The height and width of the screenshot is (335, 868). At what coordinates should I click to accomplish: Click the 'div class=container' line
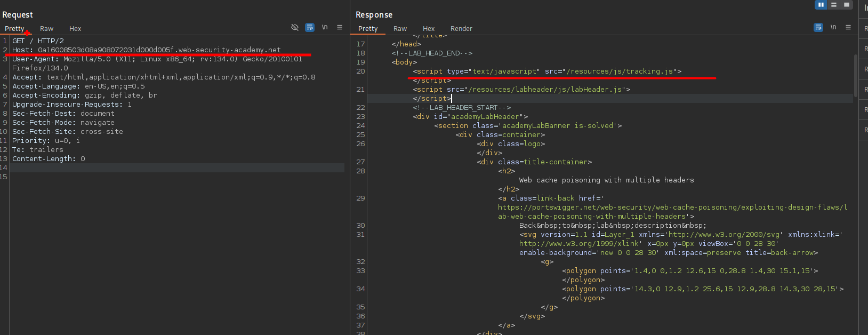500,135
